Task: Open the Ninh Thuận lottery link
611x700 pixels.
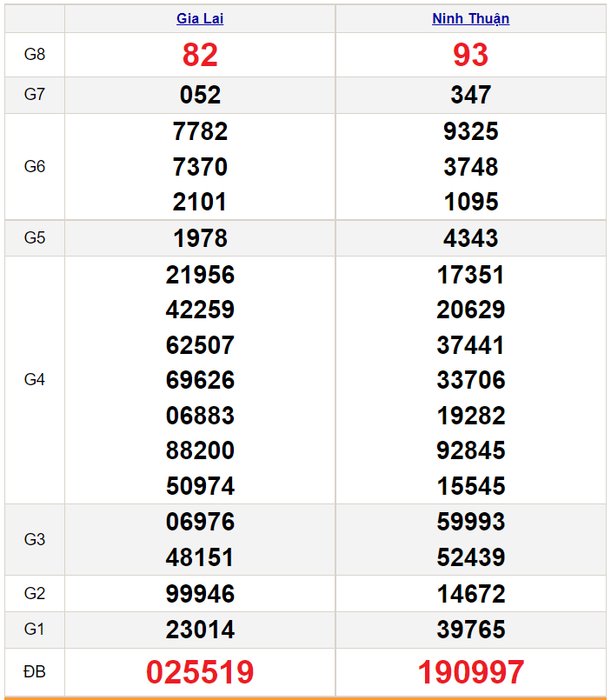Action: click(470, 19)
